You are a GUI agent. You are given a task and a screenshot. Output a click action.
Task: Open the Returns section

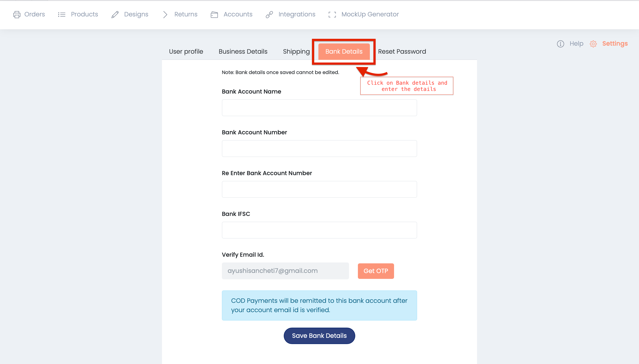186,14
